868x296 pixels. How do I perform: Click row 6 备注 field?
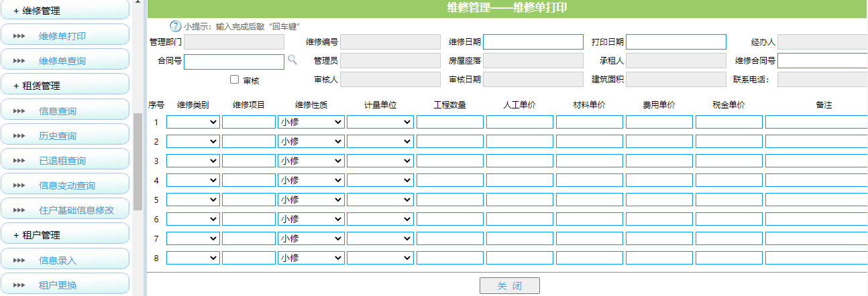(x=816, y=219)
